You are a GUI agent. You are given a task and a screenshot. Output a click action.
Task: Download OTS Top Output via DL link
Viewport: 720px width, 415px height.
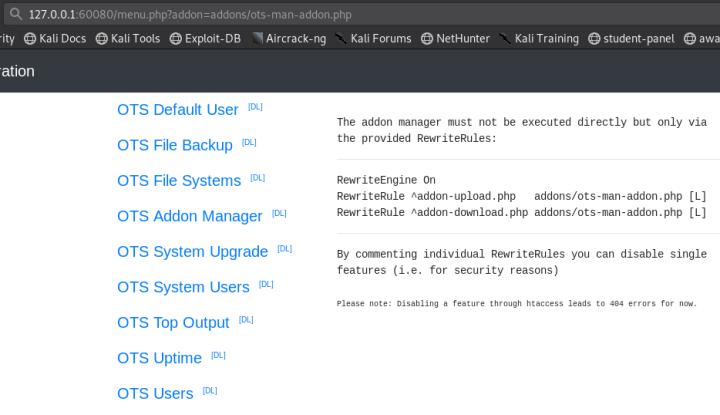pyautogui.click(x=246, y=320)
